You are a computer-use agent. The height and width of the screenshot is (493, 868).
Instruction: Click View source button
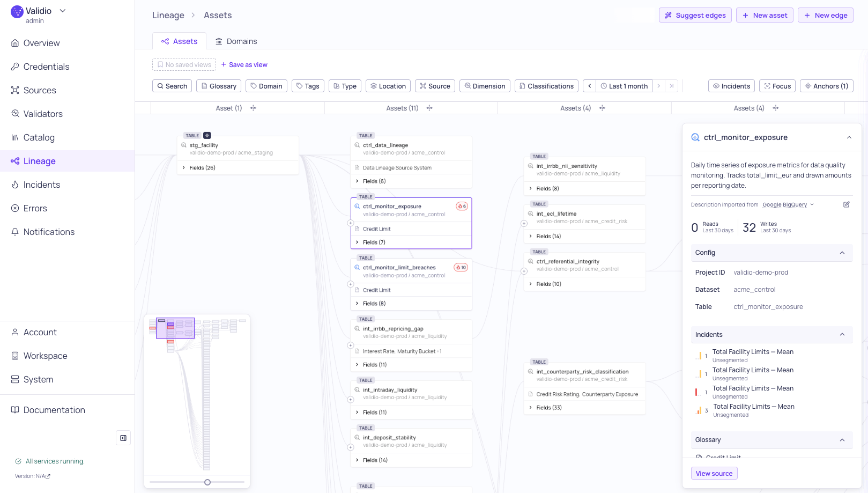714,473
